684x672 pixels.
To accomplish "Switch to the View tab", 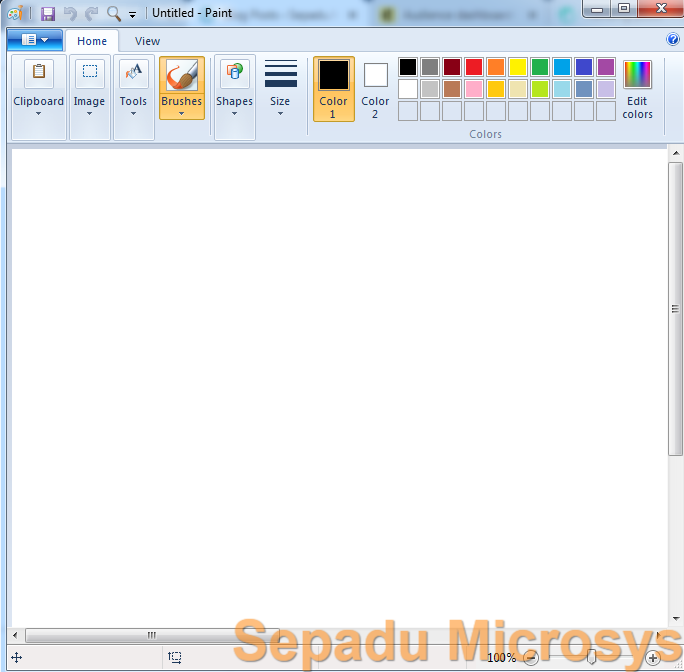I will pos(147,41).
